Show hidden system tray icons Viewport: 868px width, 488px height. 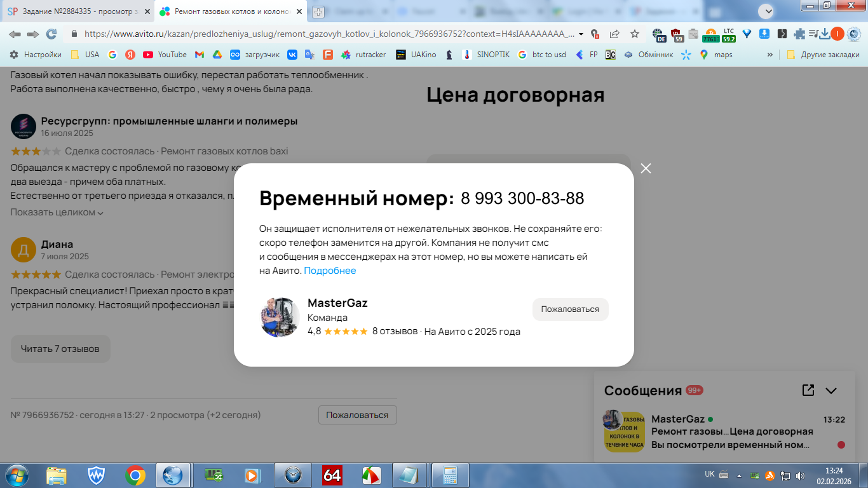click(739, 475)
